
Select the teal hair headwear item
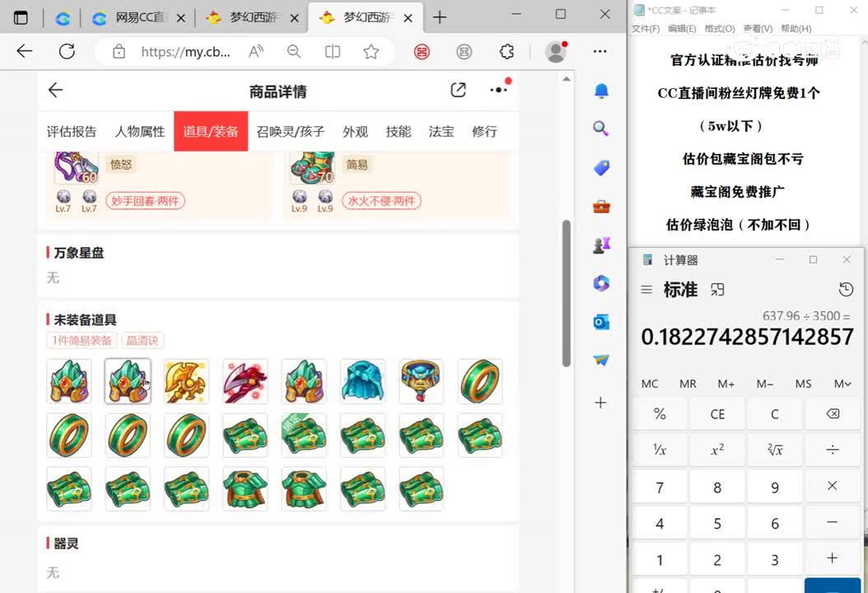pos(362,381)
